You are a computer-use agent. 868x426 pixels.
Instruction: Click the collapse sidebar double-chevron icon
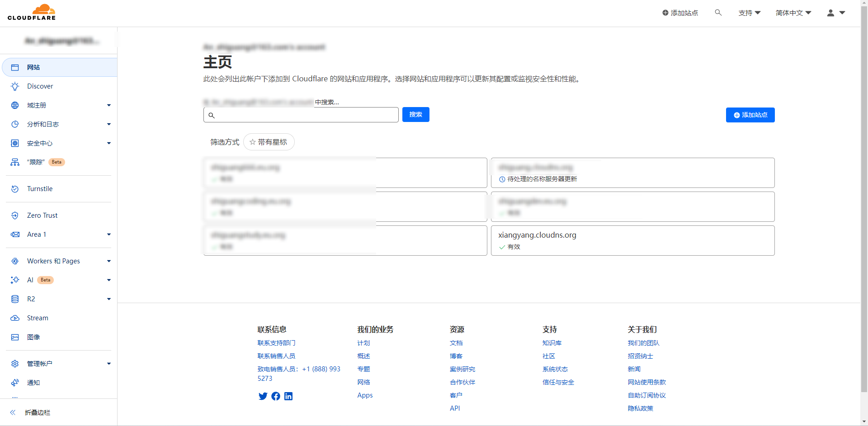point(13,412)
